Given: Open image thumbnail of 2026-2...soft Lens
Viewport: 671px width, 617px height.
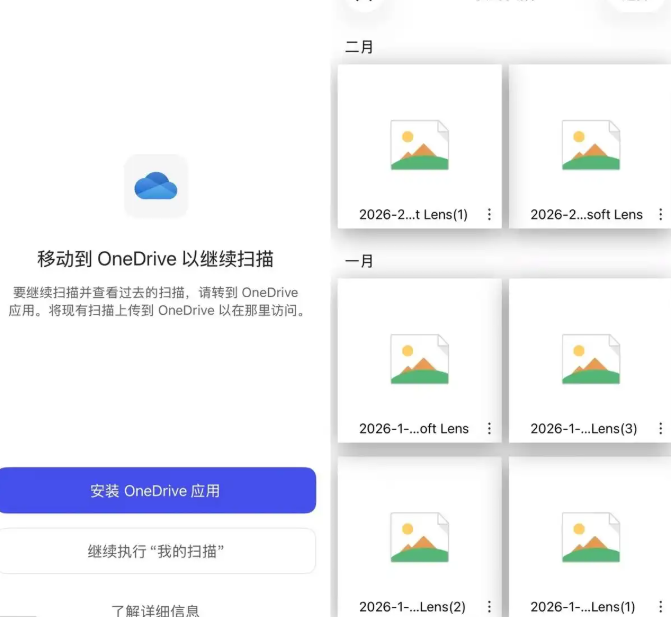Looking at the screenshot, I should coord(591,145).
